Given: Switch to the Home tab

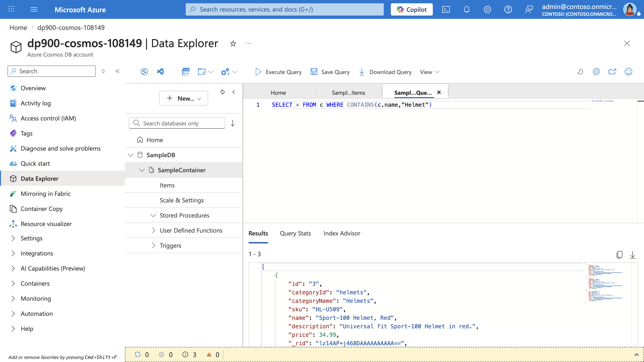Looking at the screenshot, I should point(278,92).
